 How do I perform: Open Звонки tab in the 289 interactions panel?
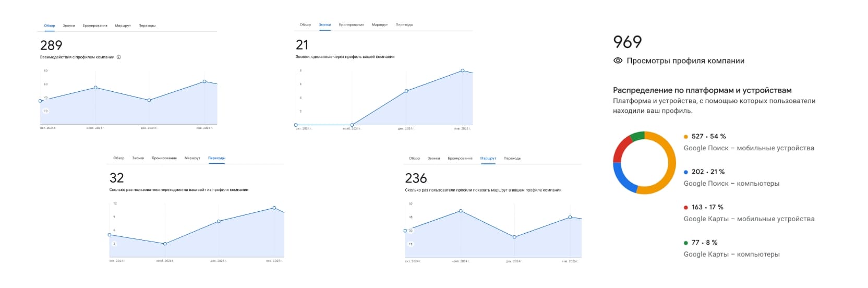click(69, 26)
